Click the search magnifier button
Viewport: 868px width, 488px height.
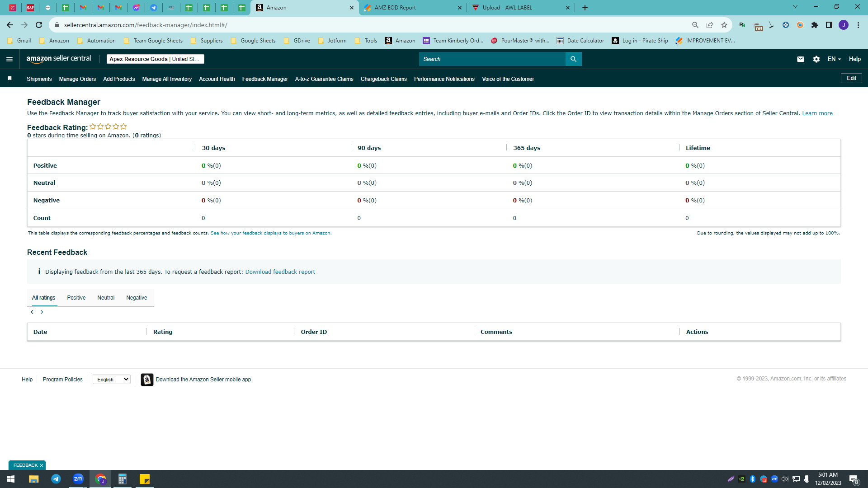[x=573, y=59]
